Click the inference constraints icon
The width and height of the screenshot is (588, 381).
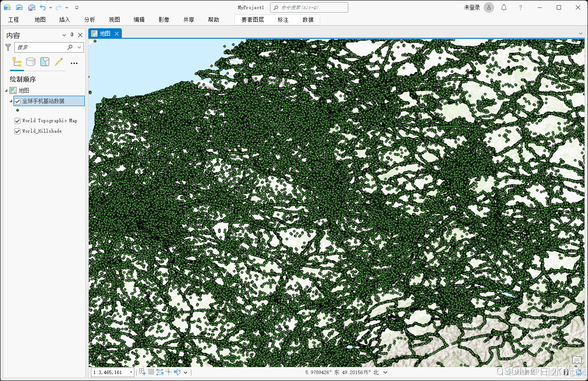pos(160,372)
